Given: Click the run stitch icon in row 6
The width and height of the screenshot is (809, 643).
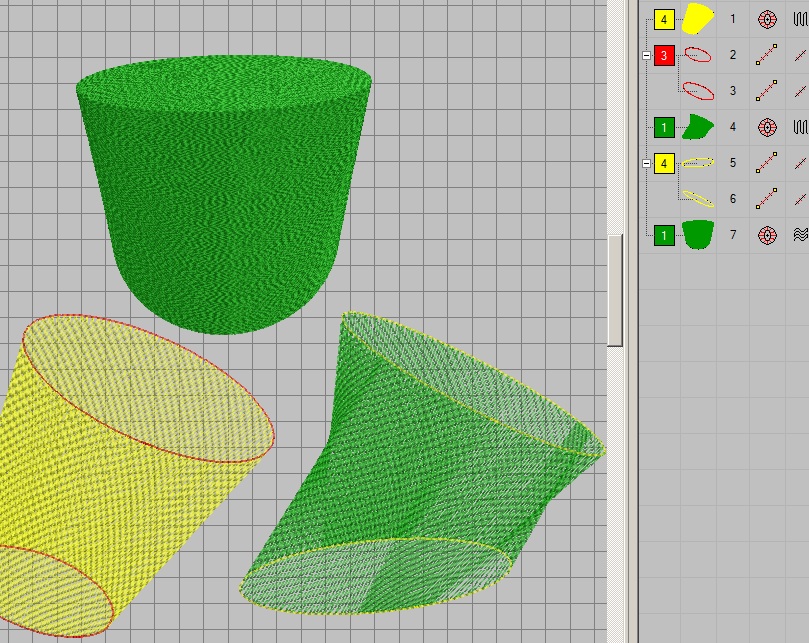Looking at the screenshot, I should pyautogui.click(x=767, y=199).
